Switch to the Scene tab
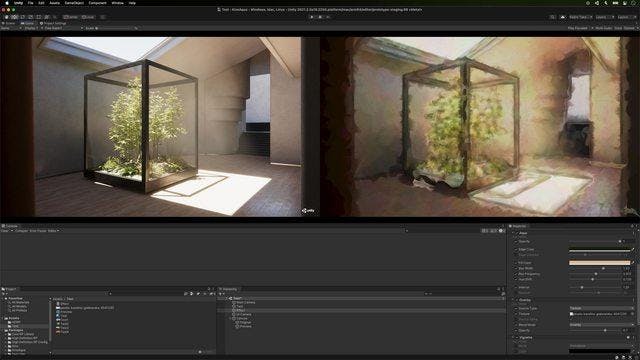Viewport: 640px width, 360px height. [x=9, y=23]
